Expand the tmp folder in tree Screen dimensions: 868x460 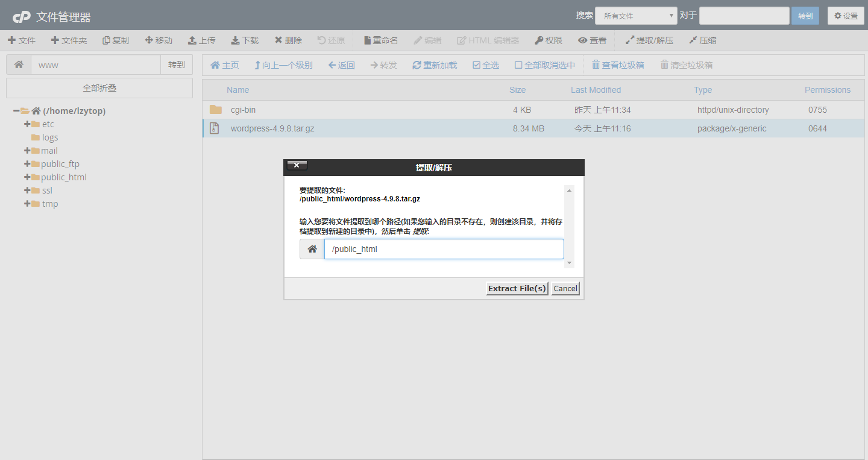click(x=27, y=204)
